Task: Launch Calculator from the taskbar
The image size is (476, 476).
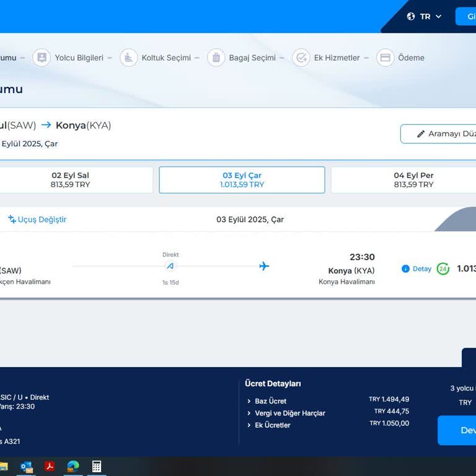Action: tap(97, 466)
